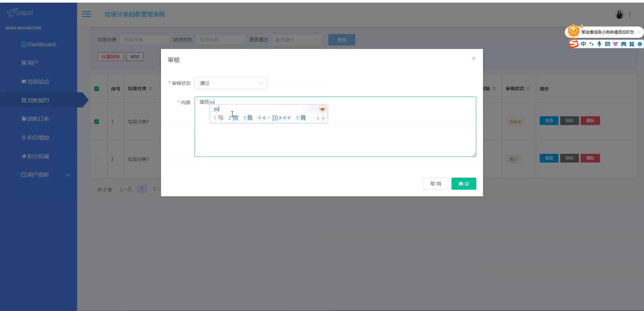Click the 通过 status tag in row 2
644x311 pixels.
pos(513,159)
